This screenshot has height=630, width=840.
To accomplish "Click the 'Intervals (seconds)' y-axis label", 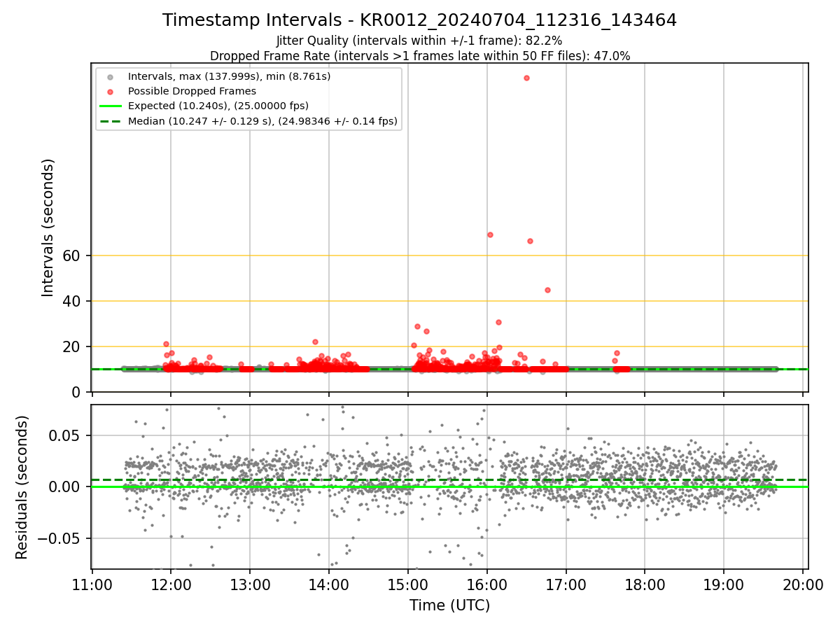I will (x=48, y=227).
